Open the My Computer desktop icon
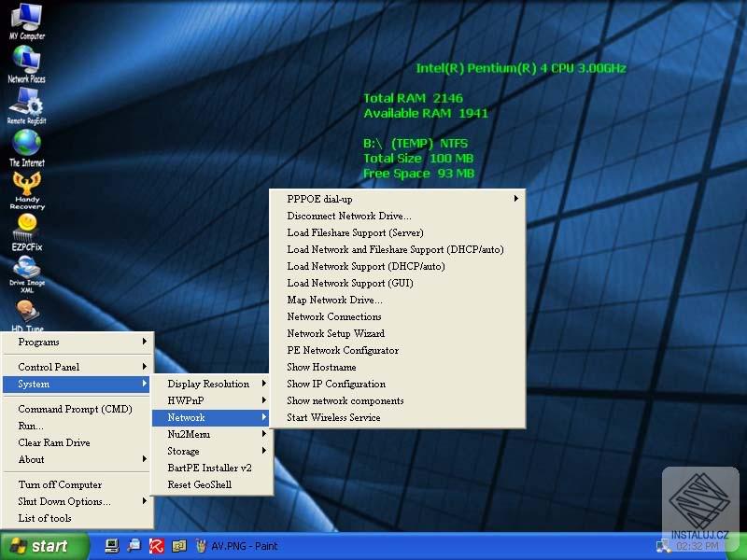The height and width of the screenshot is (560, 747). click(26, 19)
